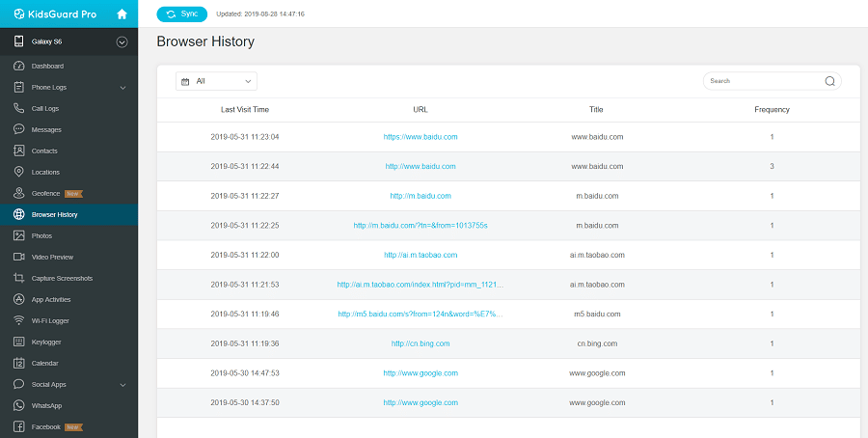Select the Wi-Fi Logger icon
The image size is (868, 438).
pos(19,320)
